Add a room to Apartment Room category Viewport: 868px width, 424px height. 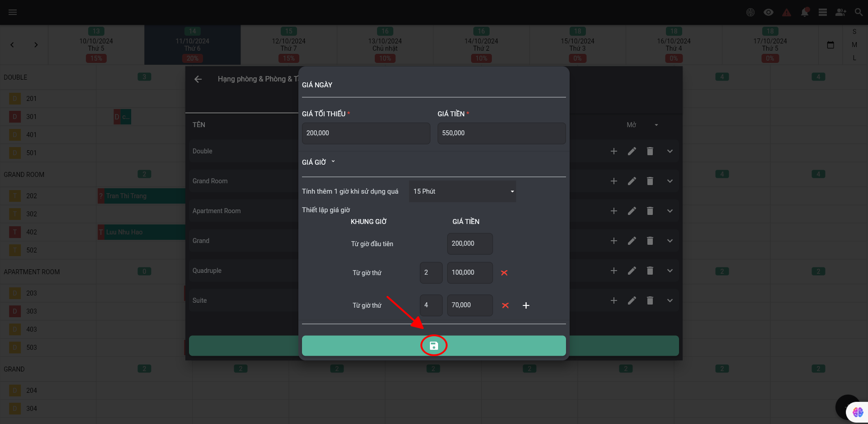(x=614, y=211)
